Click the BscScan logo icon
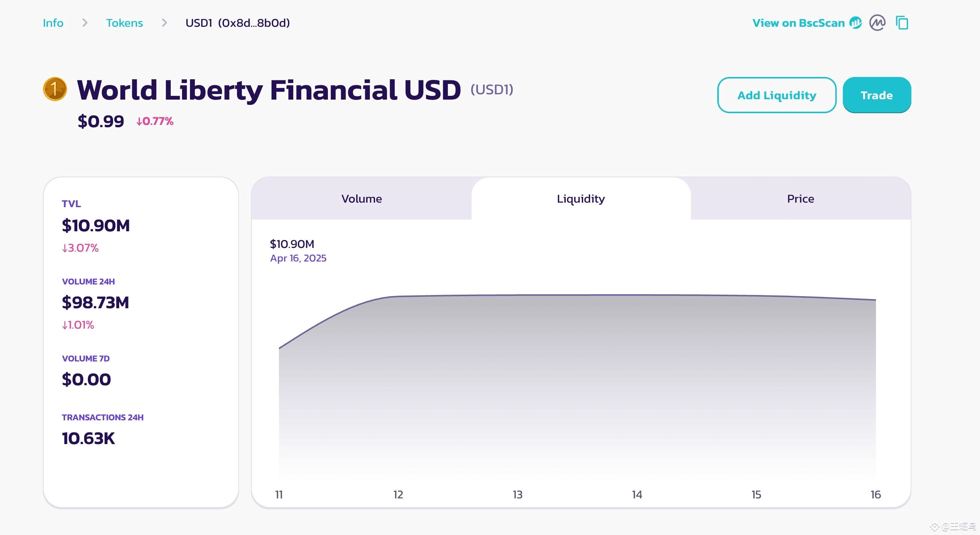The image size is (980, 535). click(x=856, y=23)
